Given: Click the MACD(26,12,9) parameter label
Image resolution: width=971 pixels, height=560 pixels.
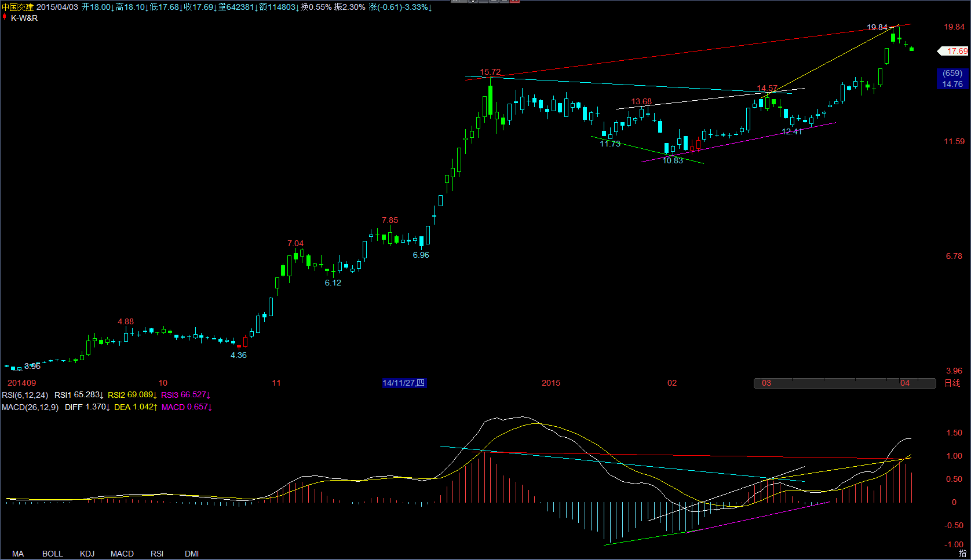Looking at the screenshot, I should (30, 407).
